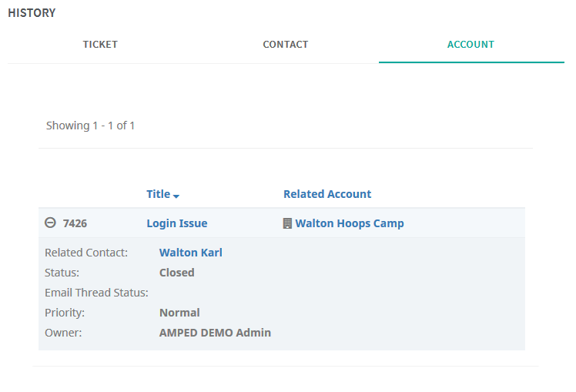Screen dimensions: 576x392
Task: Click the Showing 1 - 1 of 1 text
Action: coord(90,126)
